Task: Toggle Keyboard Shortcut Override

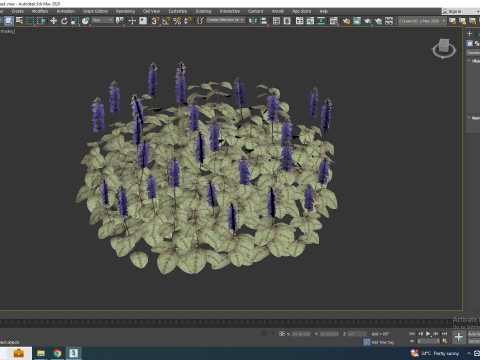Action: point(143,21)
